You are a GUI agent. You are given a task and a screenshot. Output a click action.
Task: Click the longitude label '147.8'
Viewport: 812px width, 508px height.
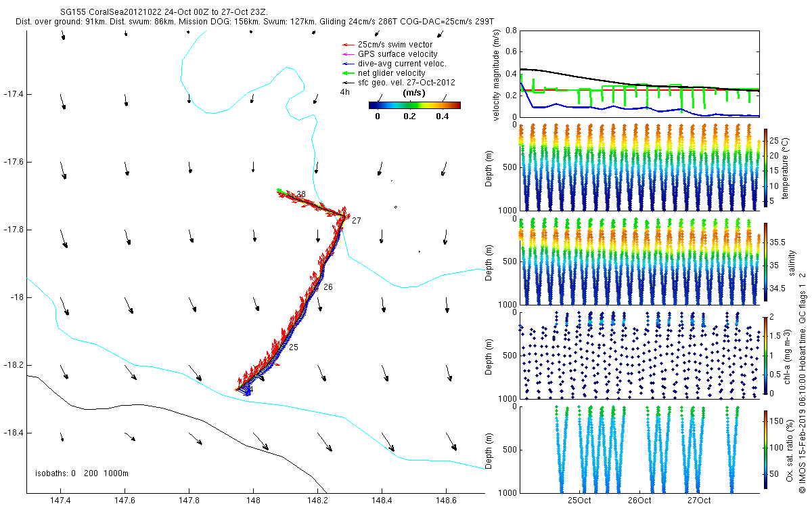[x=189, y=501]
